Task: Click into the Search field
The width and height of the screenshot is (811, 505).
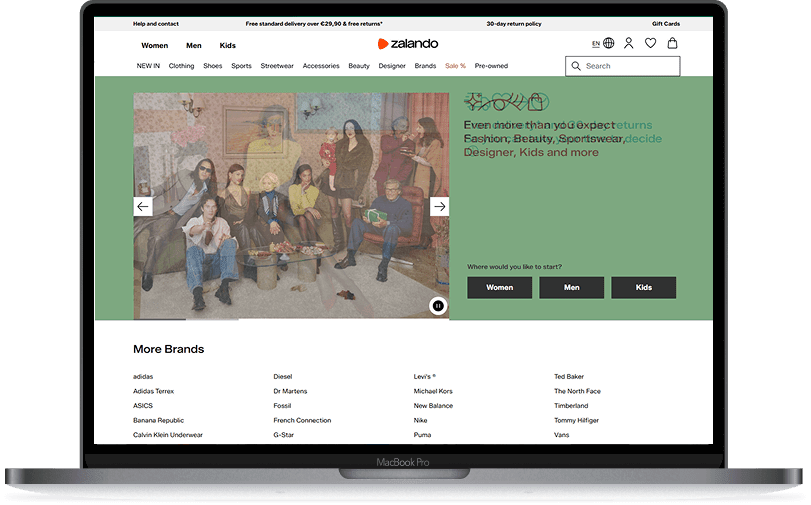Action: pyautogui.click(x=623, y=66)
